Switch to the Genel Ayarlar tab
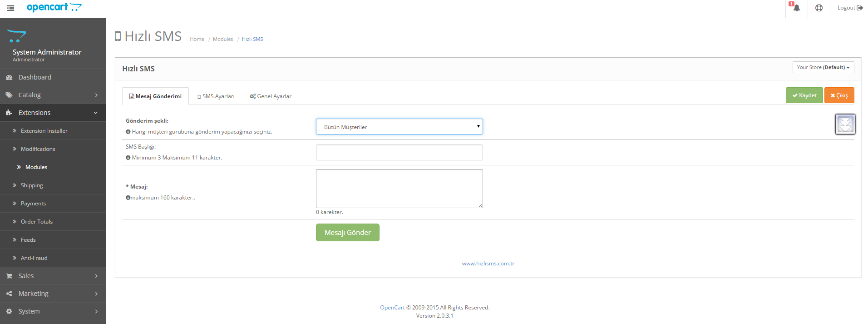The width and height of the screenshot is (868, 324). (x=271, y=96)
